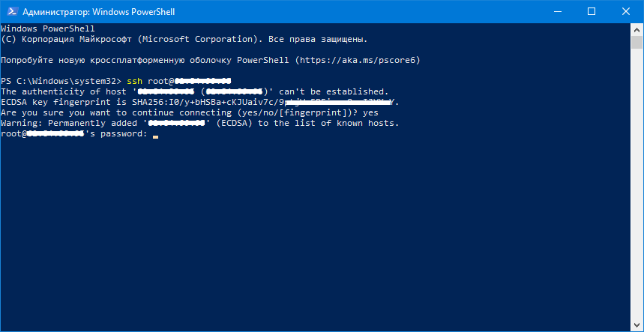Click the '(ECDSA)' word in the warning line

[x=232, y=124]
